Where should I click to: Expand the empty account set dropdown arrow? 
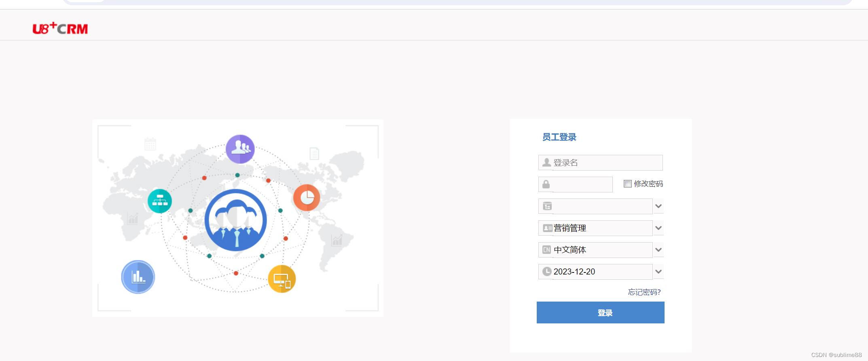point(658,206)
